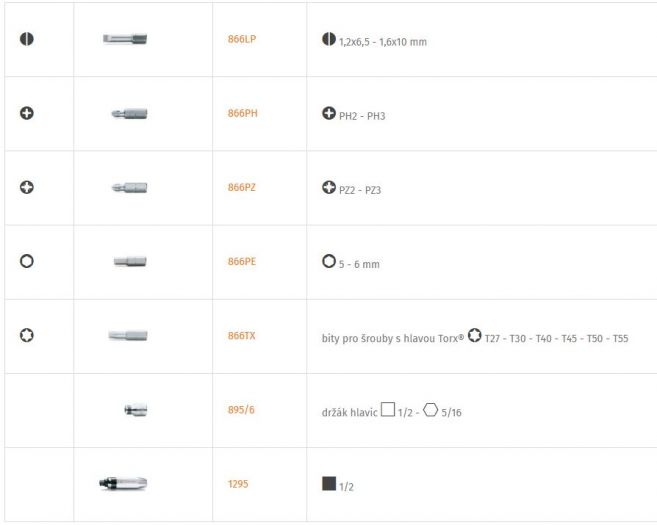The width and height of the screenshot is (657, 525).
Task: Click the hexagon outline icon before 5/16
Action: (430, 410)
